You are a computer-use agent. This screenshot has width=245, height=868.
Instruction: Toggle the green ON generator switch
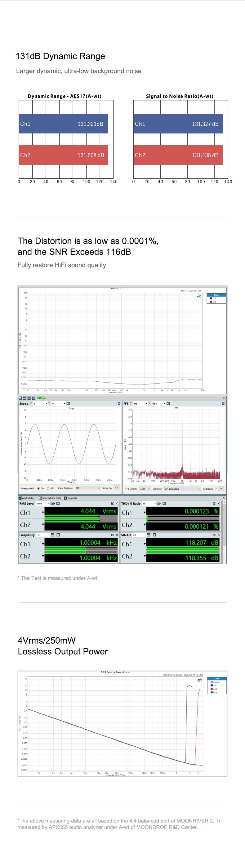(x=41, y=398)
